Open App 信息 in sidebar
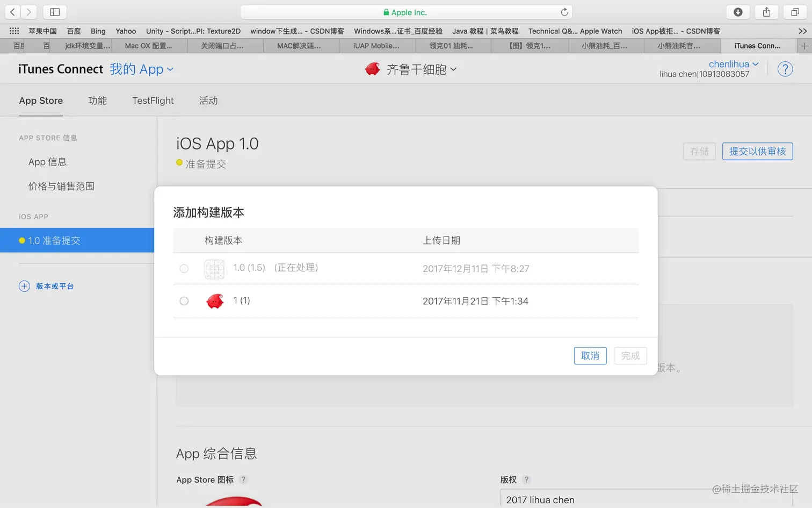Screen dimensions: 812x508 [x=47, y=162]
